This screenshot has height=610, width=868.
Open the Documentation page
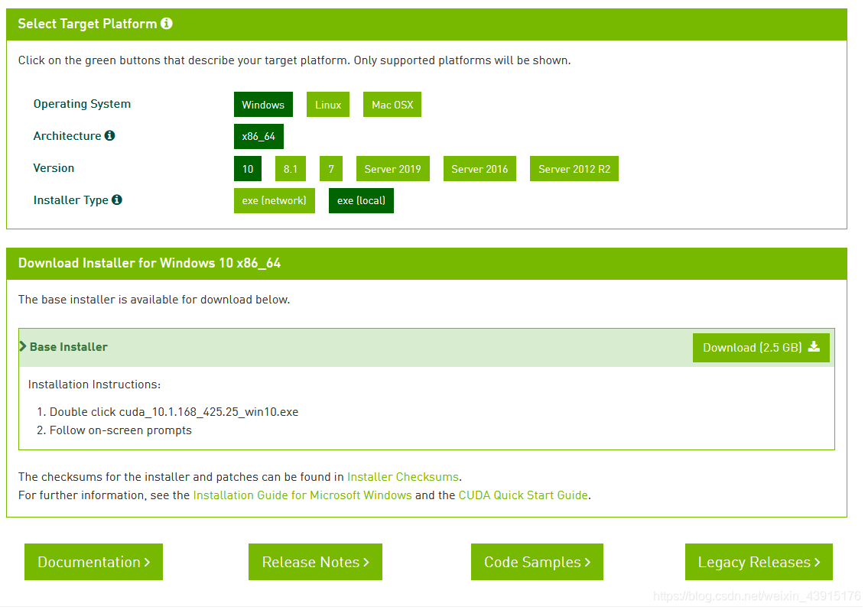[93, 562]
